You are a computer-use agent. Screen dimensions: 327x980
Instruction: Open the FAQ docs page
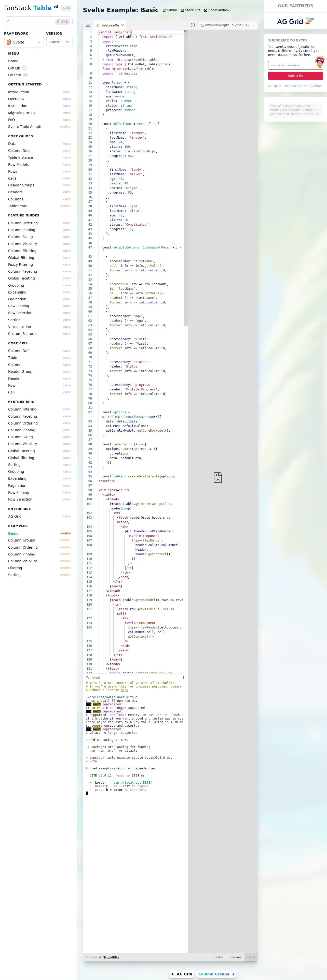[x=39, y=120]
